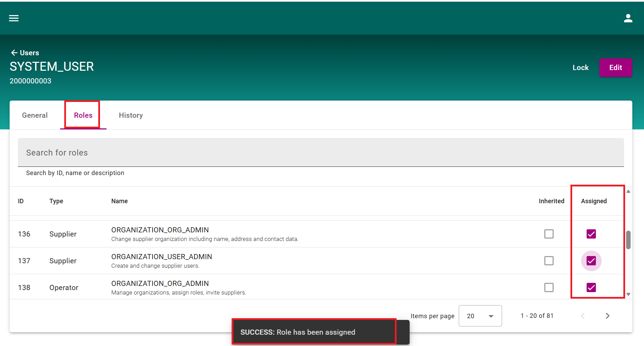
Task: Go to next page of roles
Action: click(x=607, y=316)
